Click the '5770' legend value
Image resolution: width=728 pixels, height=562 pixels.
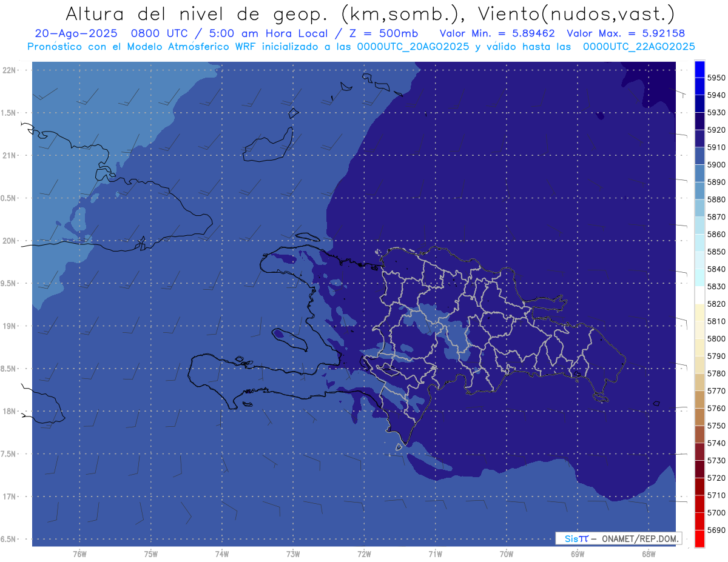tap(716, 390)
